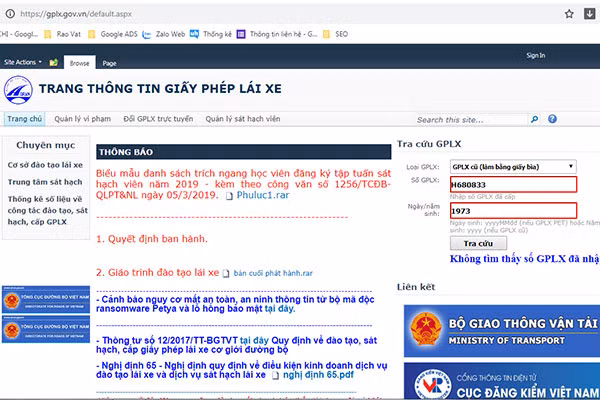
Task: Open the Trung tâm sát hạch link
Action: [x=45, y=182]
